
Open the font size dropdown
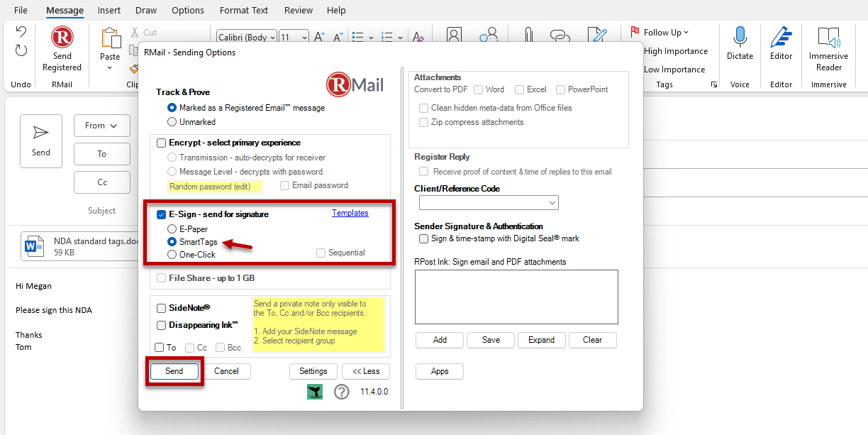tap(304, 37)
